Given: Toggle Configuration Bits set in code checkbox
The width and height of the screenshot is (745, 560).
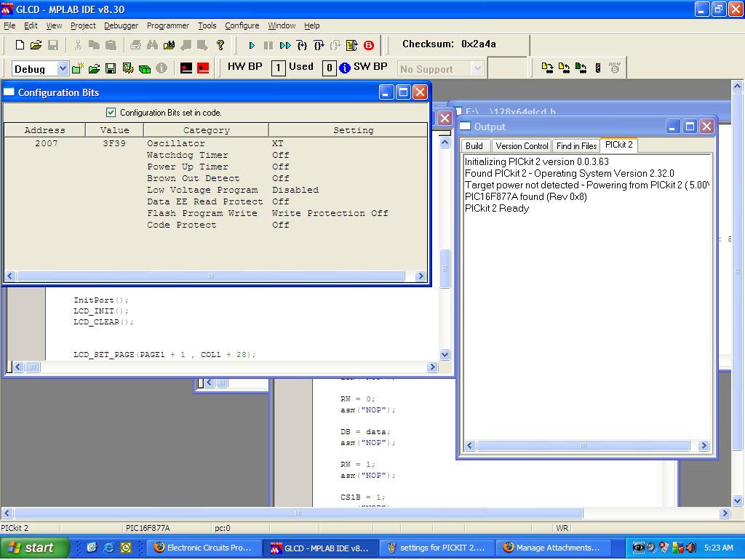Looking at the screenshot, I should (111, 113).
